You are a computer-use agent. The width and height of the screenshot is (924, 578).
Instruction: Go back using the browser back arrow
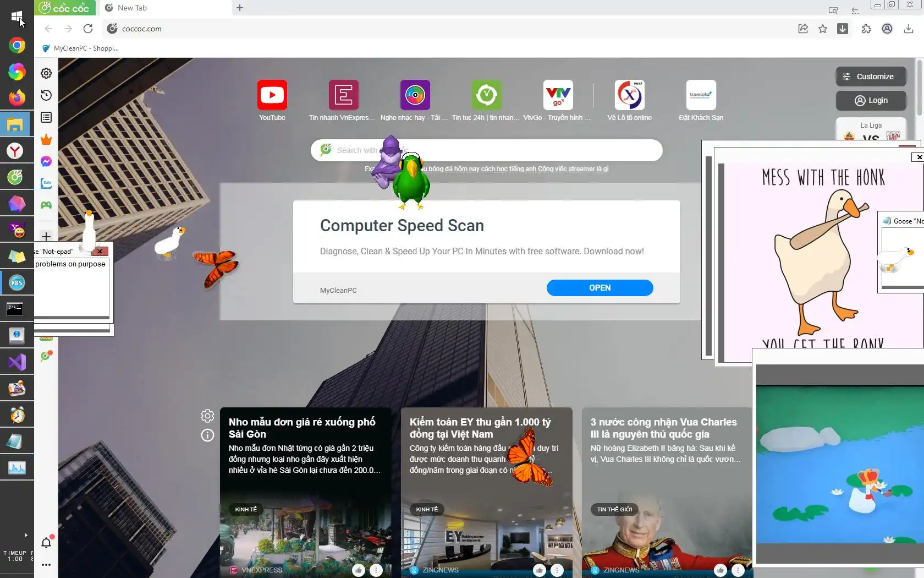(48, 29)
